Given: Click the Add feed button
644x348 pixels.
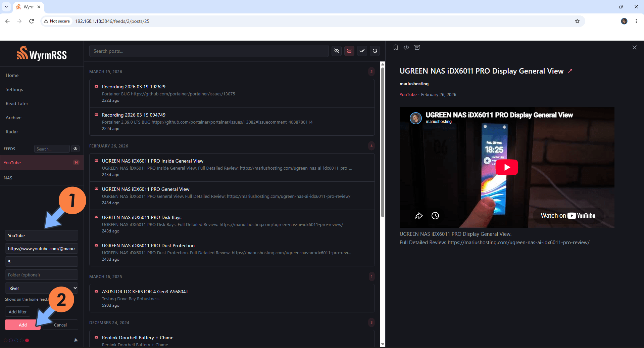Looking at the screenshot, I should pyautogui.click(x=23, y=325).
